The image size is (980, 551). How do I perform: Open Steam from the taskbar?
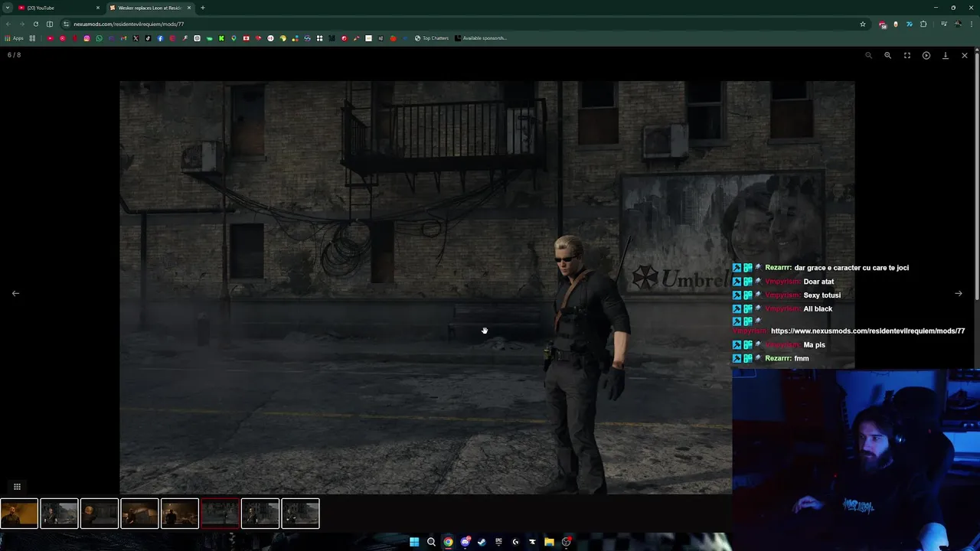tap(482, 542)
